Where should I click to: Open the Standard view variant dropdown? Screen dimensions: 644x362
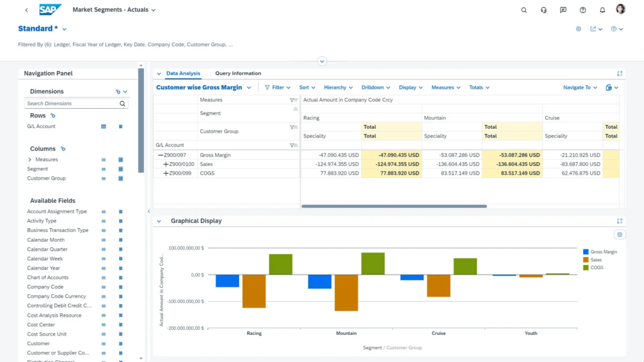[64, 29]
